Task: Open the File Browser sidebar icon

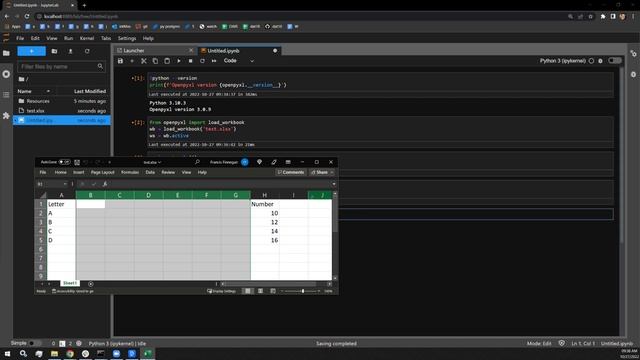Action: 6,53
